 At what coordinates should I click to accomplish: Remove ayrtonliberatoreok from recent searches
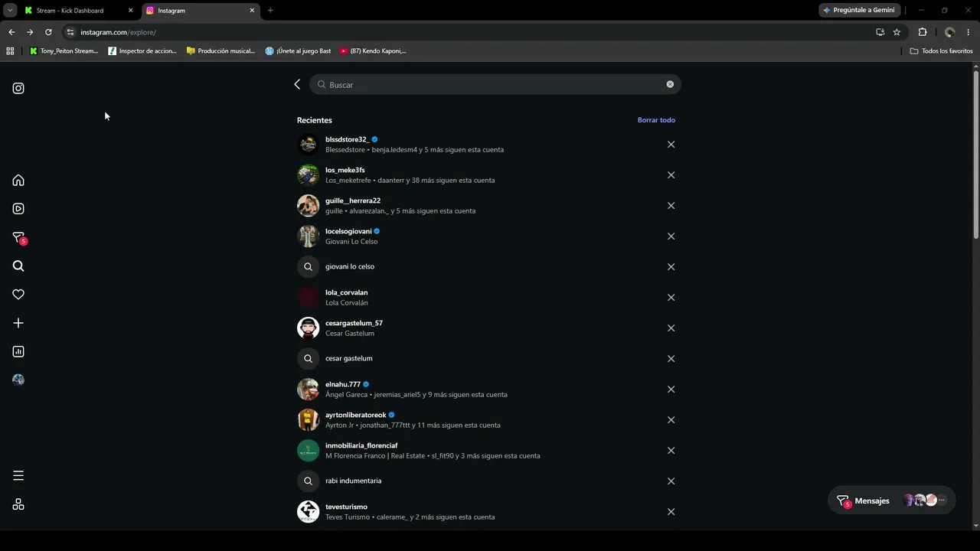click(671, 420)
